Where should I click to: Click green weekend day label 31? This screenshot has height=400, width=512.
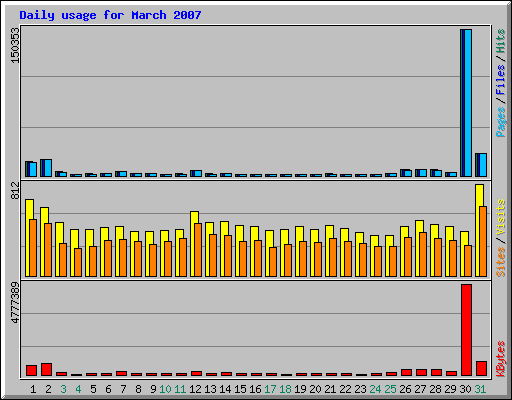tap(480, 389)
